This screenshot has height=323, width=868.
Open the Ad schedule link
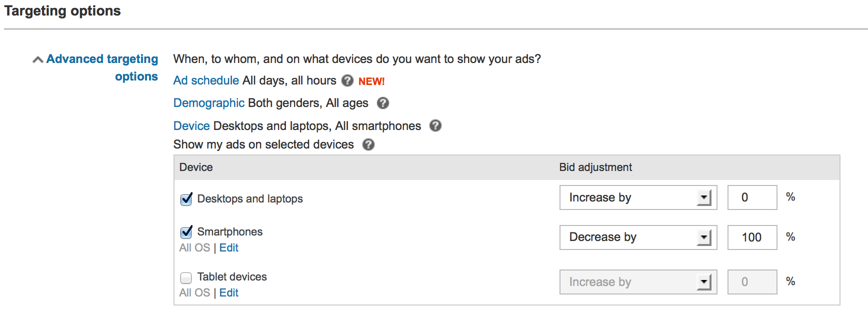206,80
